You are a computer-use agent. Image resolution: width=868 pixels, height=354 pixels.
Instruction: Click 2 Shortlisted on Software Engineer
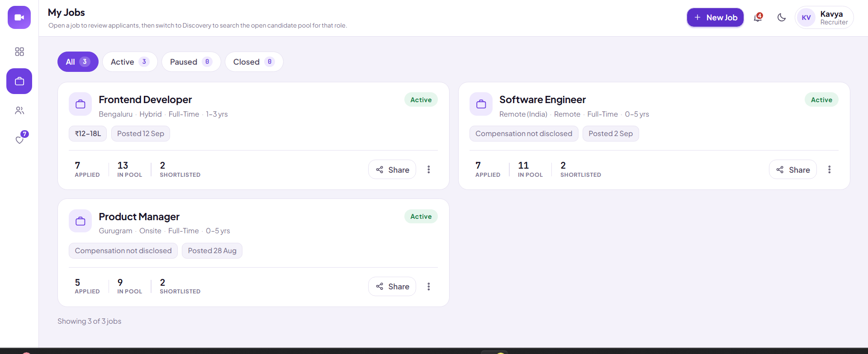581,170
